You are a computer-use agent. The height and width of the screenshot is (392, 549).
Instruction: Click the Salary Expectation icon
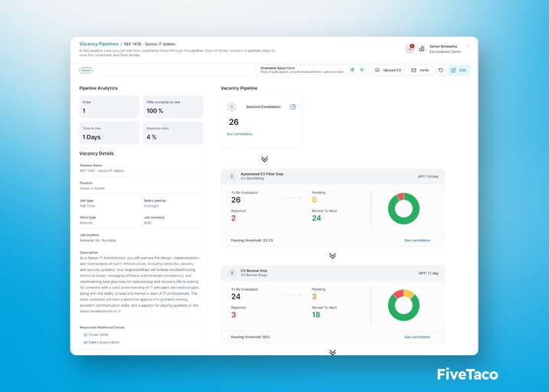[x=85, y=342]
